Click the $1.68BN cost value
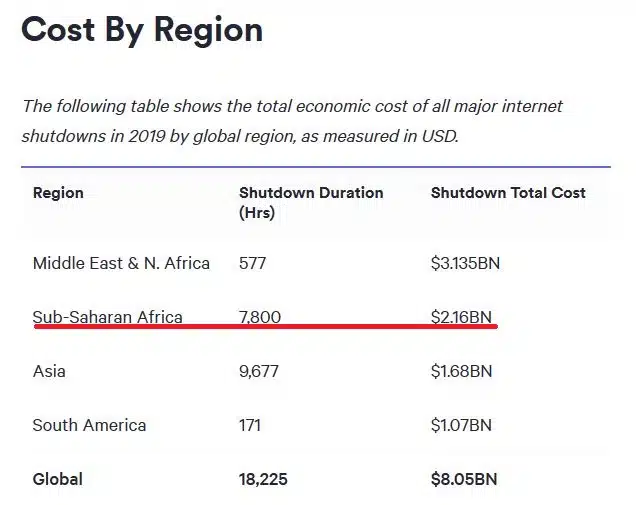 (x=461, y=371)
